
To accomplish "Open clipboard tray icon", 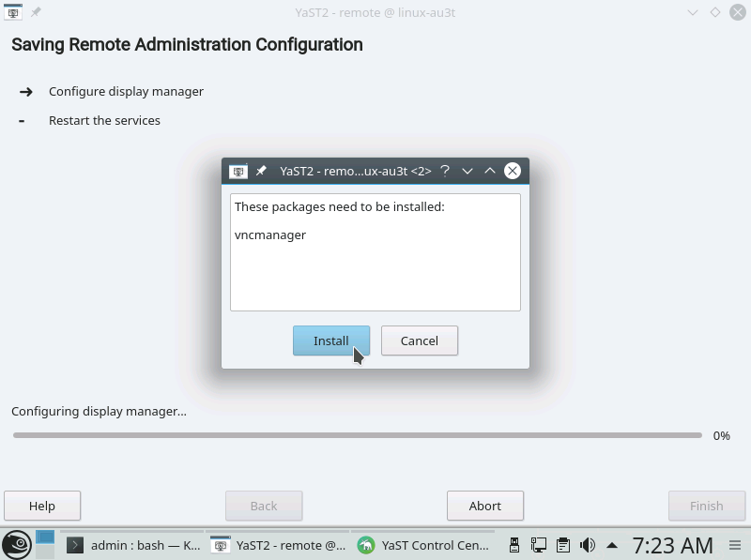I will pyautogui.click(x=563, y=545).
